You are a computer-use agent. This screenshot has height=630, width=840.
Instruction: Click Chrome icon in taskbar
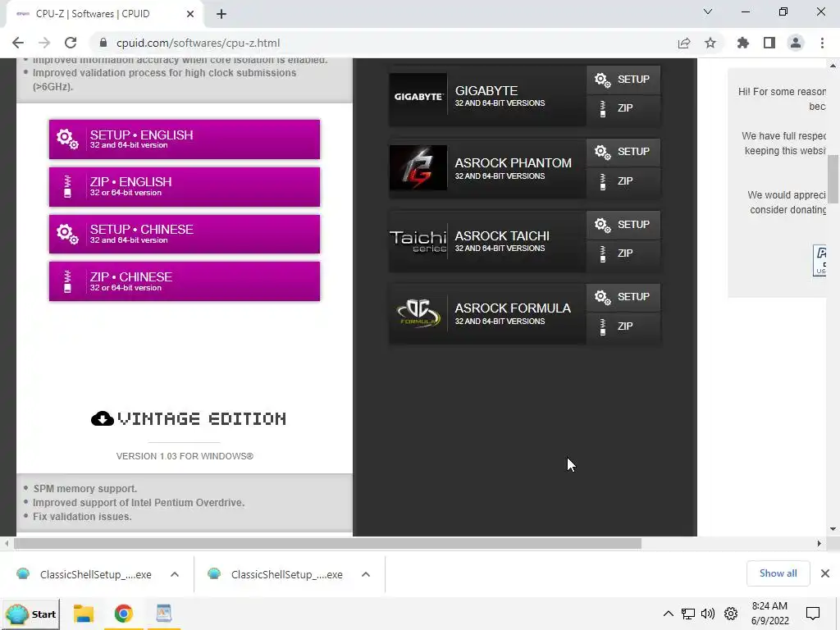pos(123,614)
